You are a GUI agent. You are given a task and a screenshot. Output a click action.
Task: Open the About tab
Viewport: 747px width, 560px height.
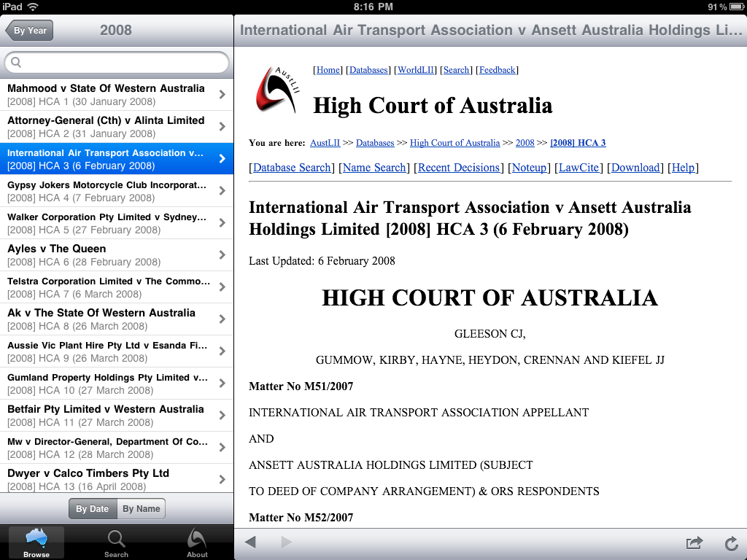click(x=197, y=542)
